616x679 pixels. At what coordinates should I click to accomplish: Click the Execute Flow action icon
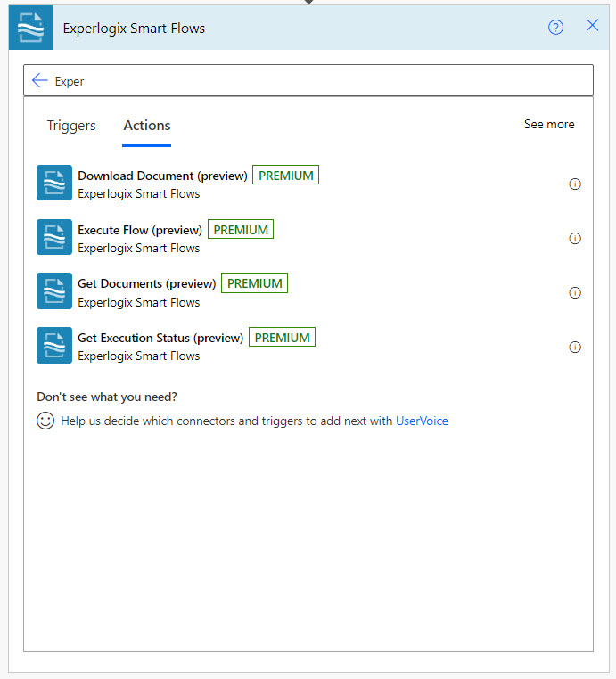pyautogui.click(x=54, y=237)
